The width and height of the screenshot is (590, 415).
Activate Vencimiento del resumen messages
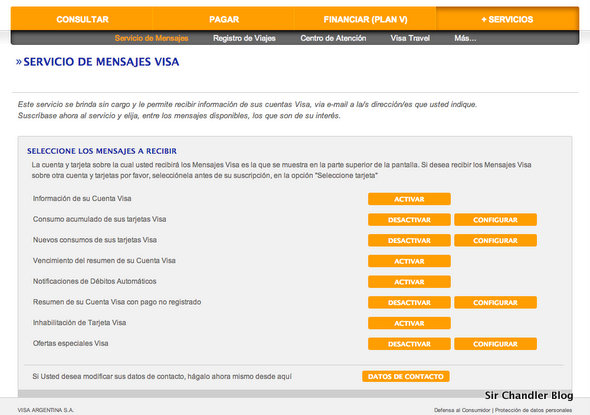point(409,261)
